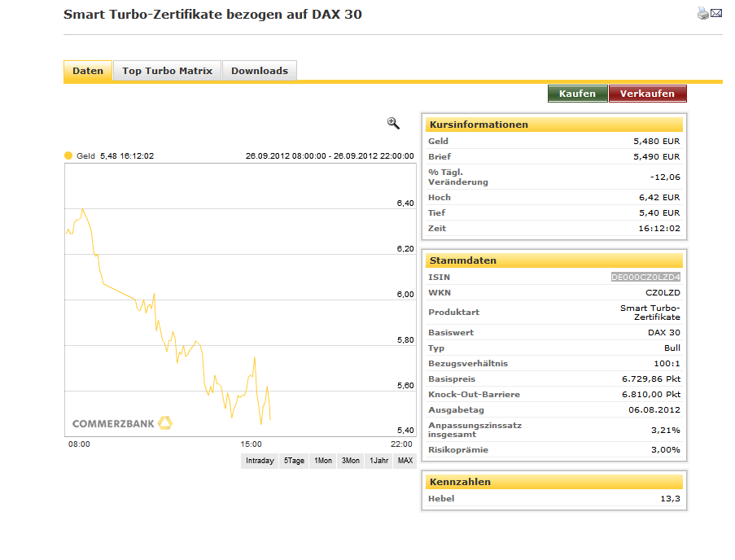Viewport: 735px width, 560px height.
Task: Click the Kennzahlen section header
Action: tap(553, 481)
